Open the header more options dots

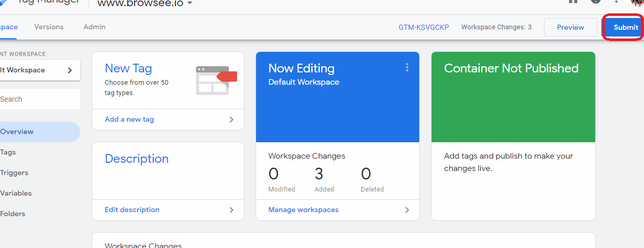[616, 2]
